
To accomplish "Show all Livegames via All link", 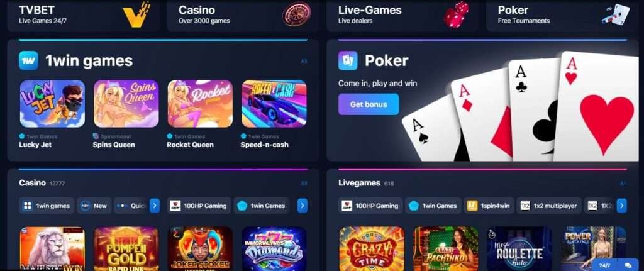I will coord(623,183).
